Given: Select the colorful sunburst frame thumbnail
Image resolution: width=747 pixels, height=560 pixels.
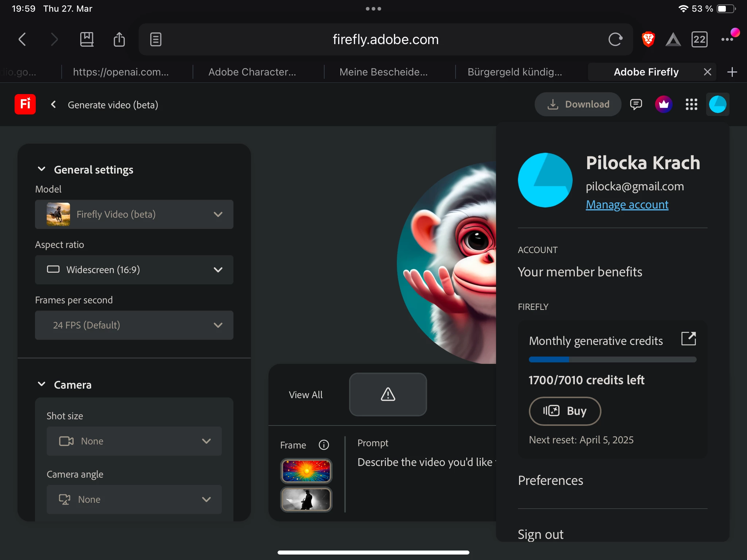Looking at the screenshot, I should click(306, 471).
